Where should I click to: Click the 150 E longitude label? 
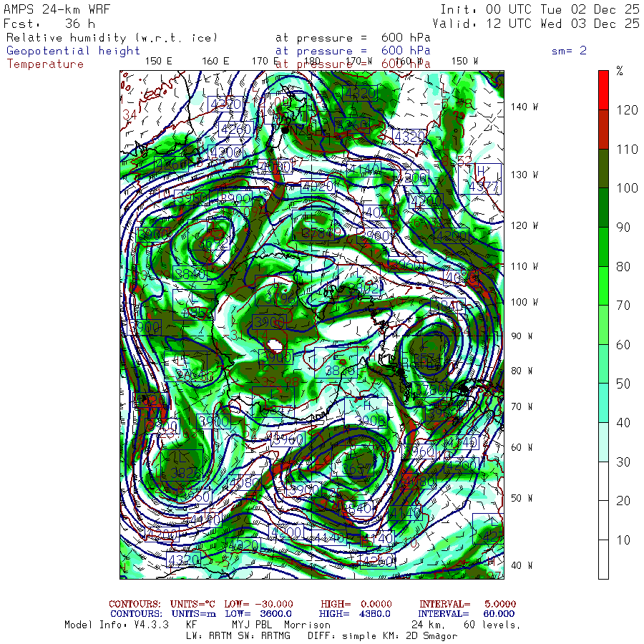click(x=159, y=61)
